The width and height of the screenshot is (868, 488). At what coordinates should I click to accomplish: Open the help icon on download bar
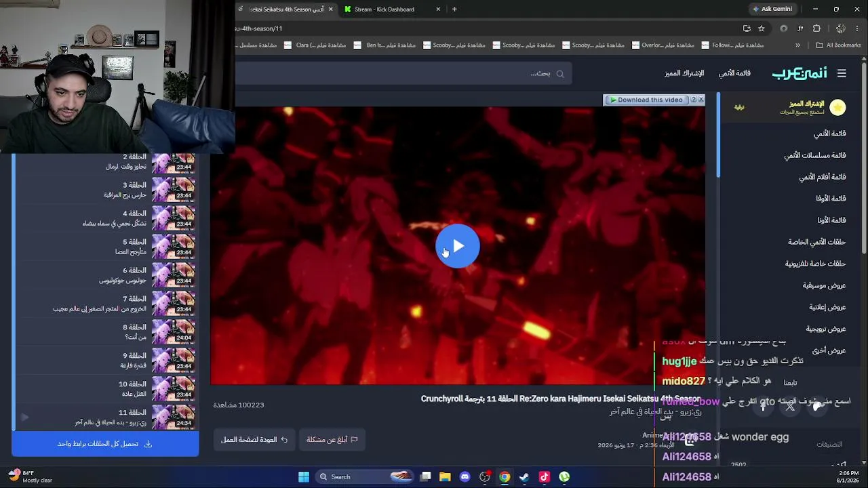694,100
